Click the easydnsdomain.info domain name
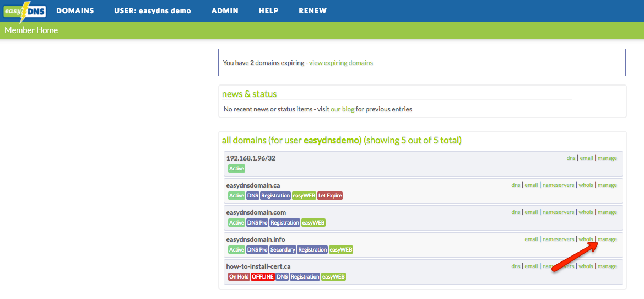The width and height of the screenshot is (644, 299). (x=256, y=239)
